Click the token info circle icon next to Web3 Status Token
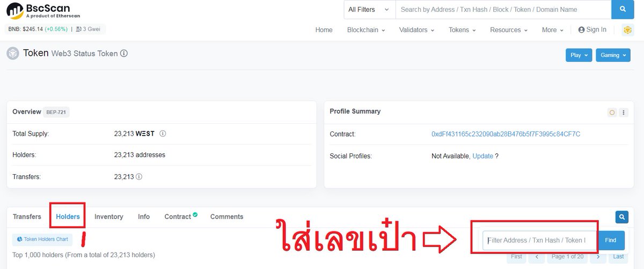The width and height of the screenshot is (644, 269). [x=124, y=54]
